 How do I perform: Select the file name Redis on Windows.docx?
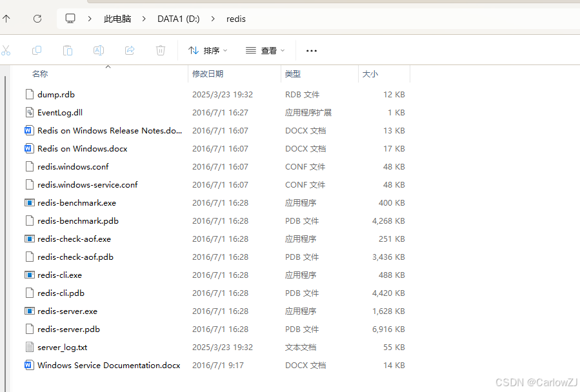pos(82,149)
